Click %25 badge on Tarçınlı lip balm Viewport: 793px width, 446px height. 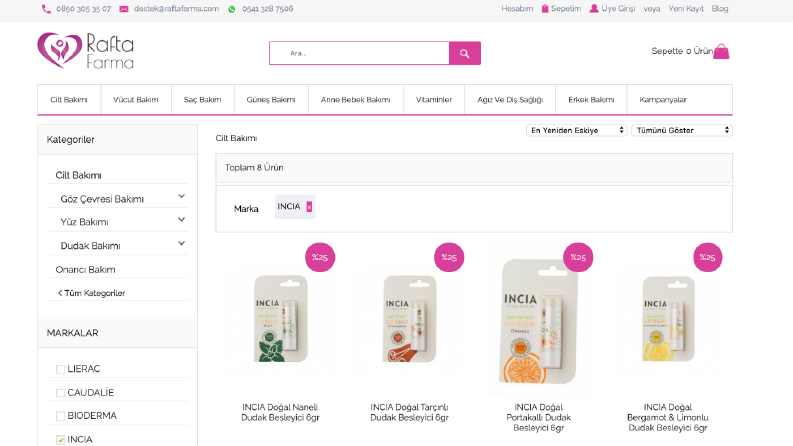click(x=449, y=257)
